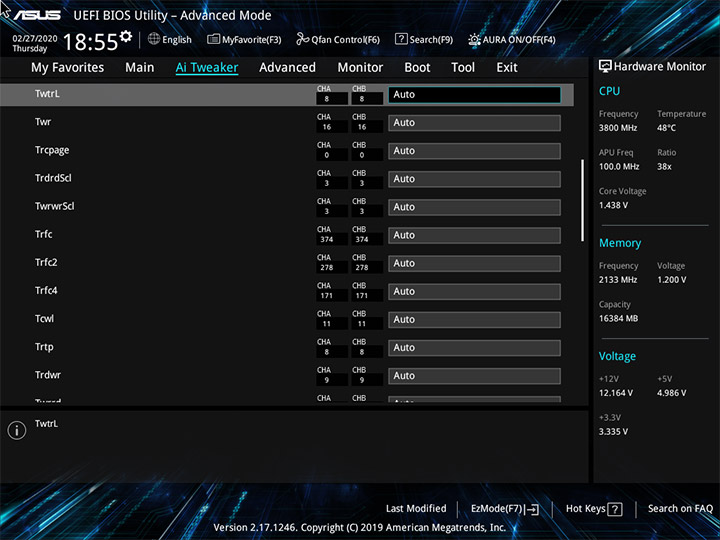Open the Monitor tab

(x=360, y=68)
